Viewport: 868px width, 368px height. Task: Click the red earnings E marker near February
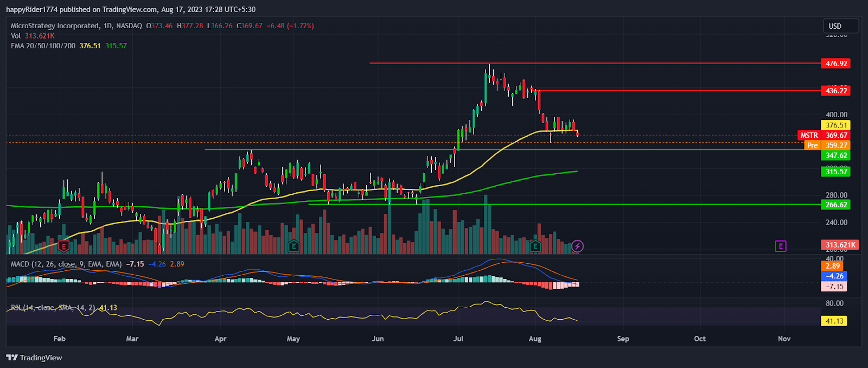coord(63,246)
